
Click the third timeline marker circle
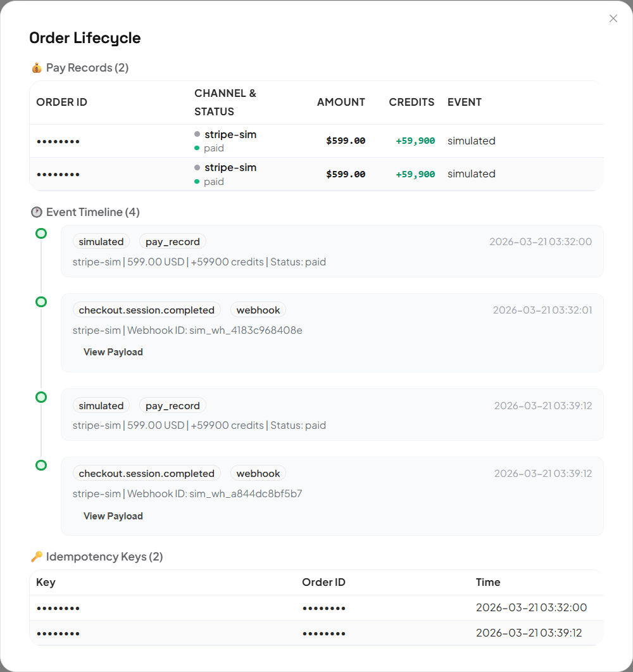pos(41,397)
